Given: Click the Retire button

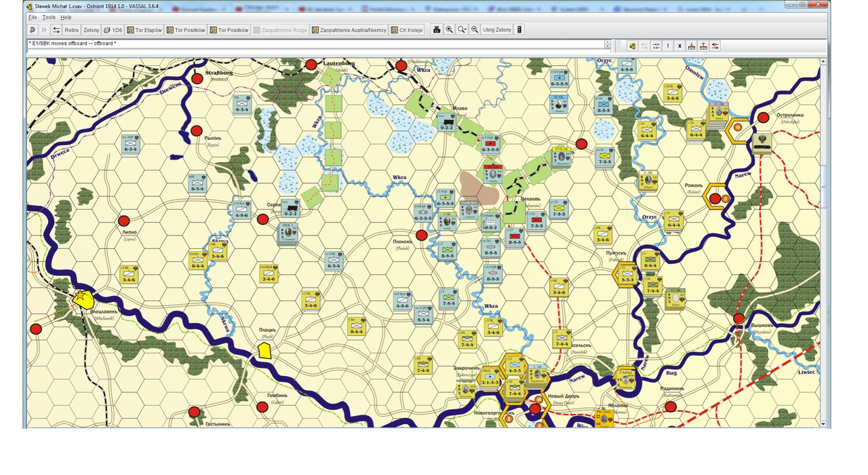Looking at the screenshot, I should click(x=72, y=30).
